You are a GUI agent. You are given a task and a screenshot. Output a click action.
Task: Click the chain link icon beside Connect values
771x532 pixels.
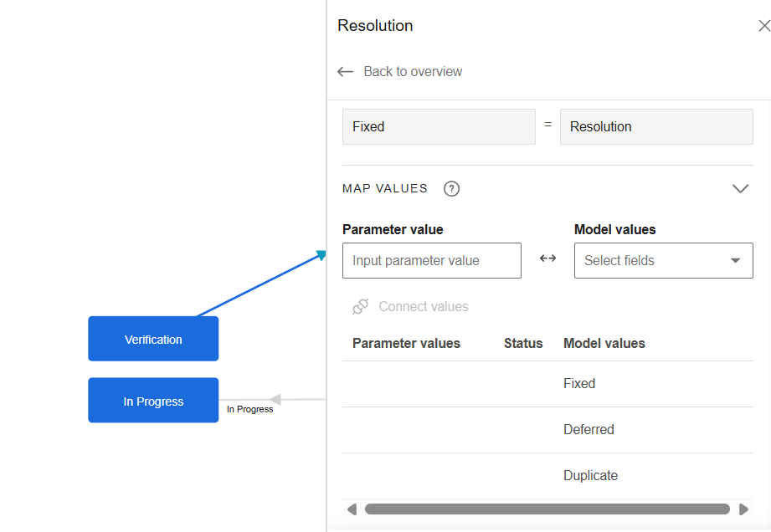tap(361, 306)
